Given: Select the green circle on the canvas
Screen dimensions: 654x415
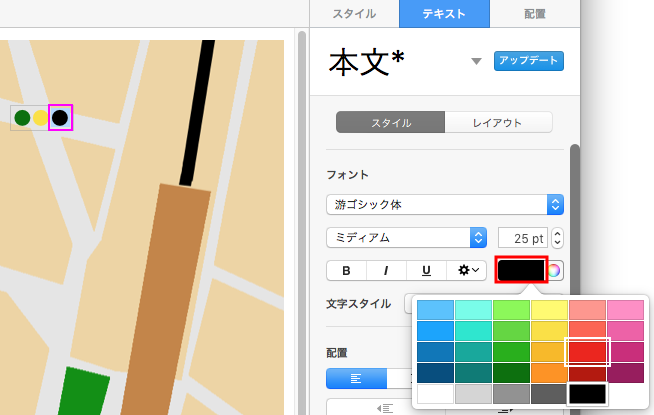Looking at the screenshot, I should 23,118.
